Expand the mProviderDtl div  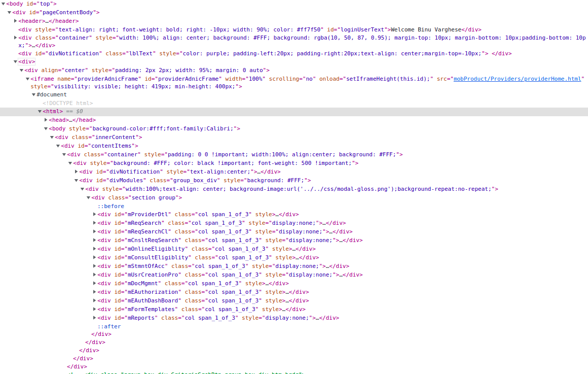coord(94,214)
